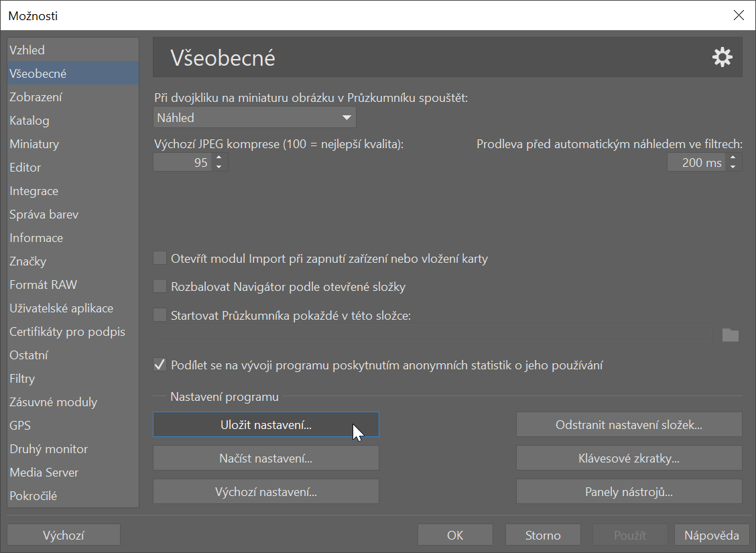Click Odstranit nastavení složek button
This screenshot has height=553, width=756.
629,425
